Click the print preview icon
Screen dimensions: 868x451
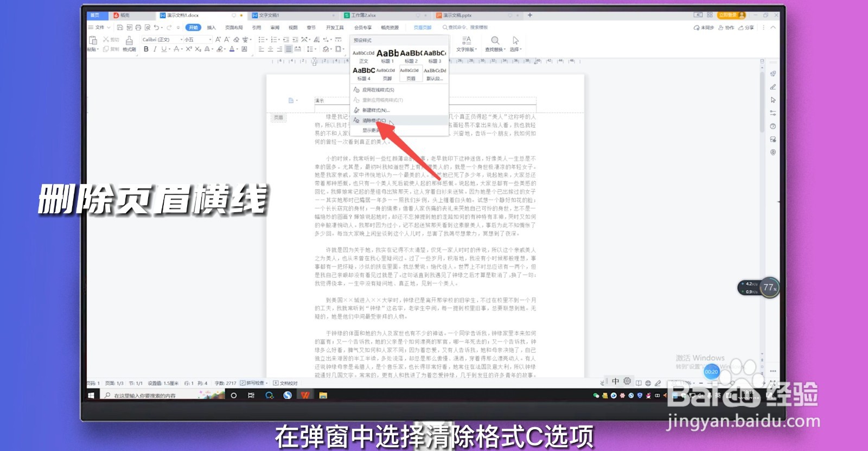[147, 27]
